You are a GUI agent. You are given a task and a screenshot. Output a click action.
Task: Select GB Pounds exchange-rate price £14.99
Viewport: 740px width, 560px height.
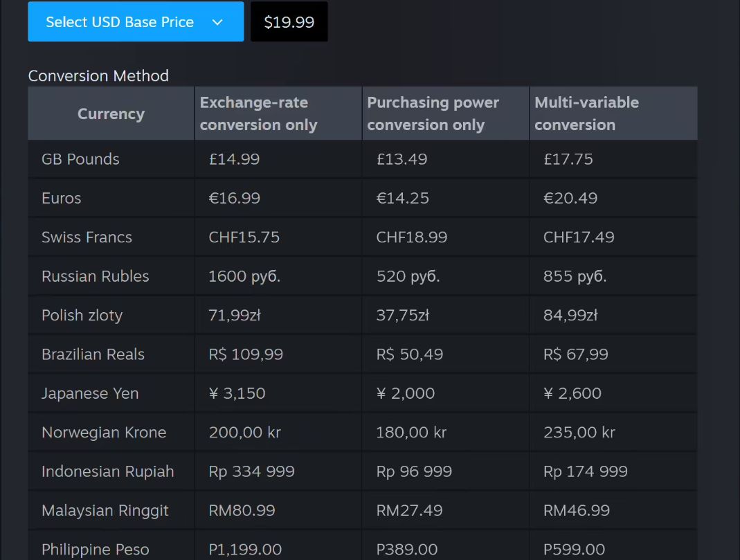pyautogui.click(x=234, y=159)
